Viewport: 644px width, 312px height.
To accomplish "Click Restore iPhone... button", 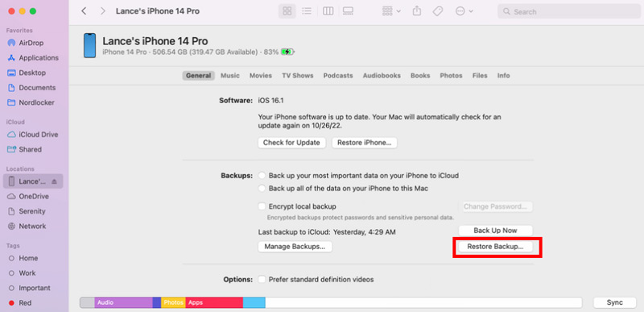I will tap(365, 143).
